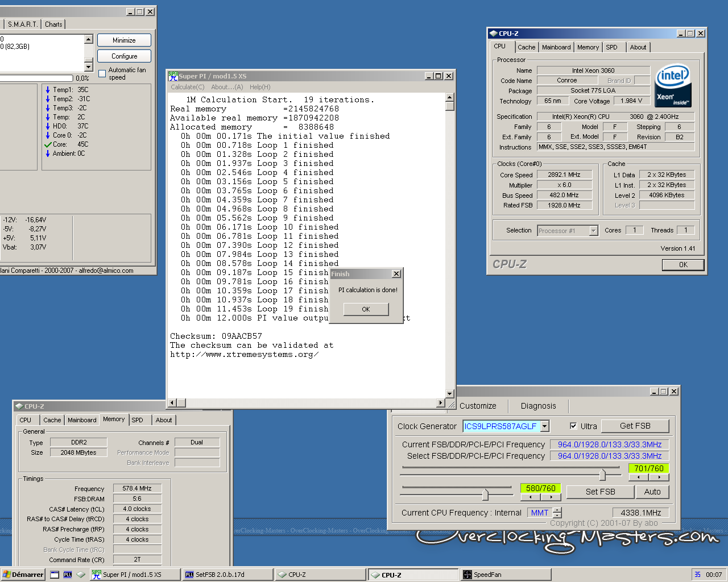Viewport: 728px width, 582px height.
Task: Switch to the Cache tab in Xeon CPU-Z window
Action: coord(526,48)
